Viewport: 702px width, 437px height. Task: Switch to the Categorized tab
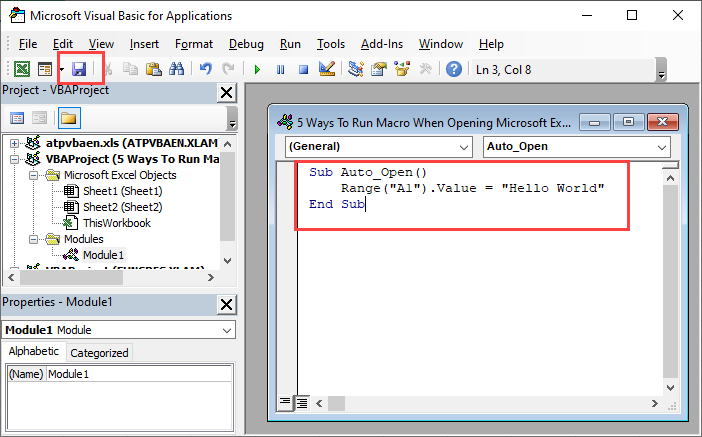pyautogui.click(x=99, y=353)
